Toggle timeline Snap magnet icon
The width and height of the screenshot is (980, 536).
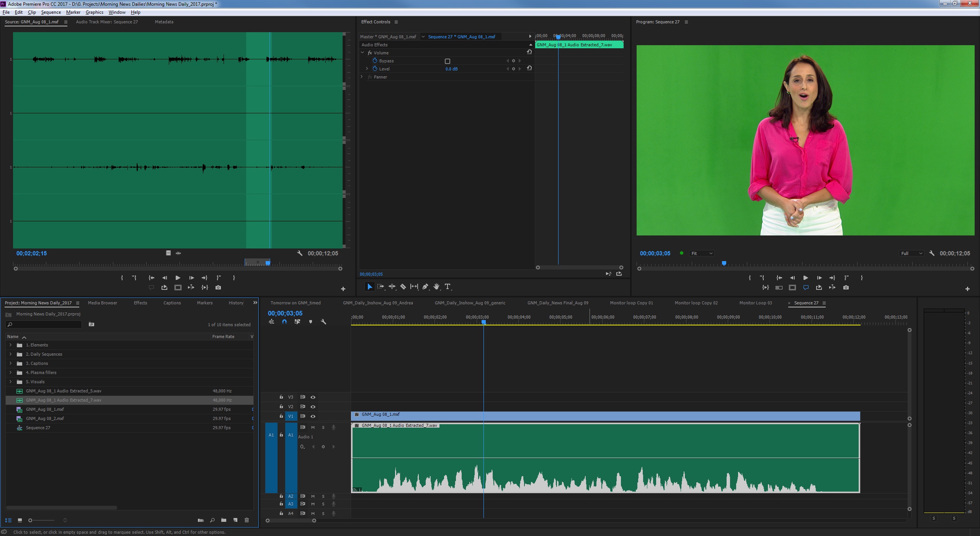click(x=284, y=322)
